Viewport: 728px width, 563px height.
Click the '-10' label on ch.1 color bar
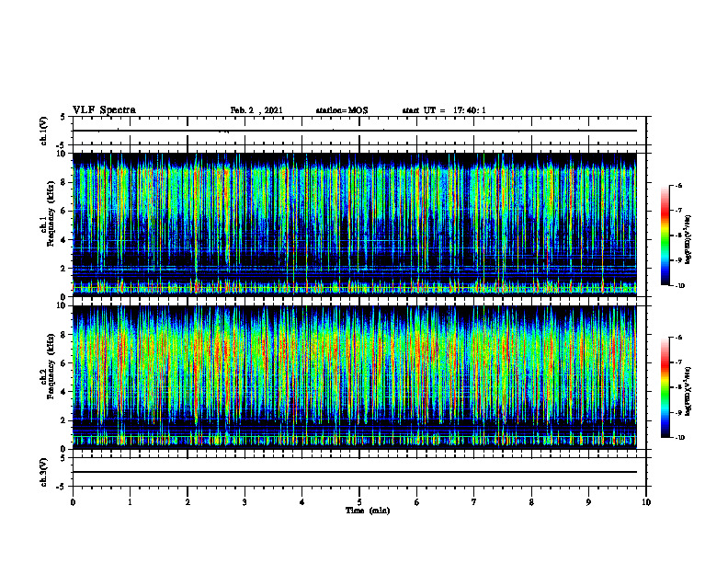679,286
